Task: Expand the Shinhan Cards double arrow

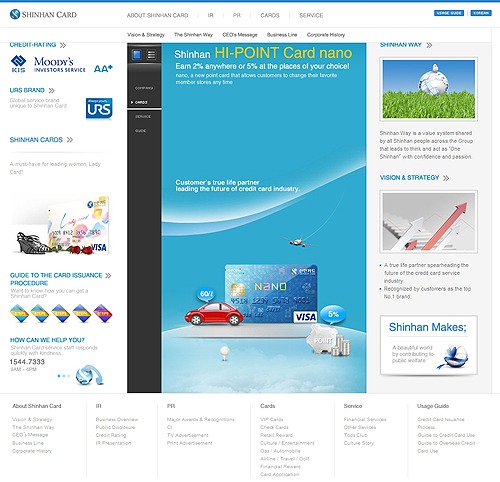Action: point(69,140)
